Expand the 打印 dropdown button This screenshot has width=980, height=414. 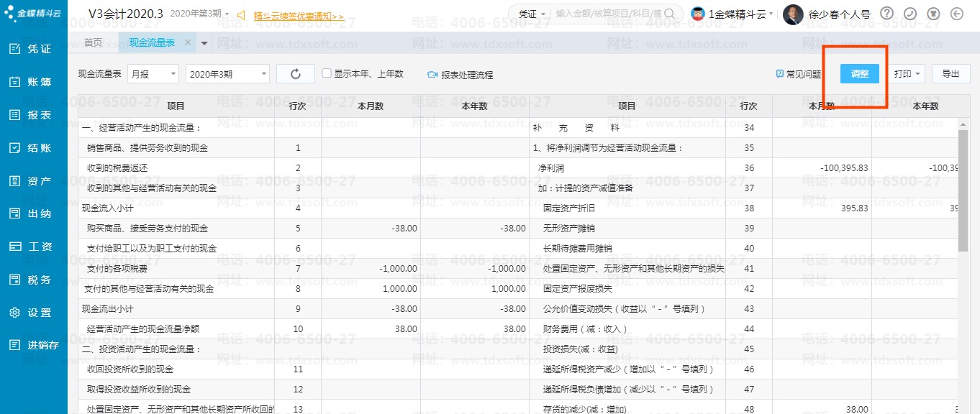click(907, 74)
